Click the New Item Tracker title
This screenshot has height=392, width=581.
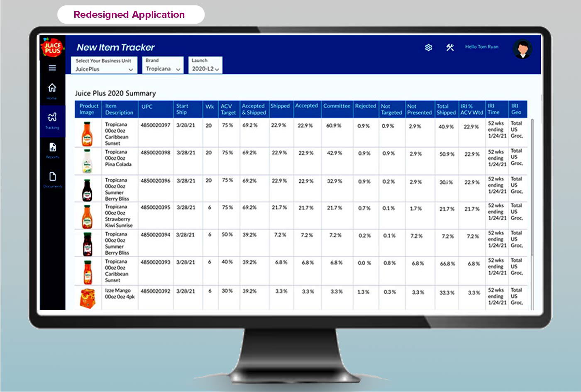point(116,47)
